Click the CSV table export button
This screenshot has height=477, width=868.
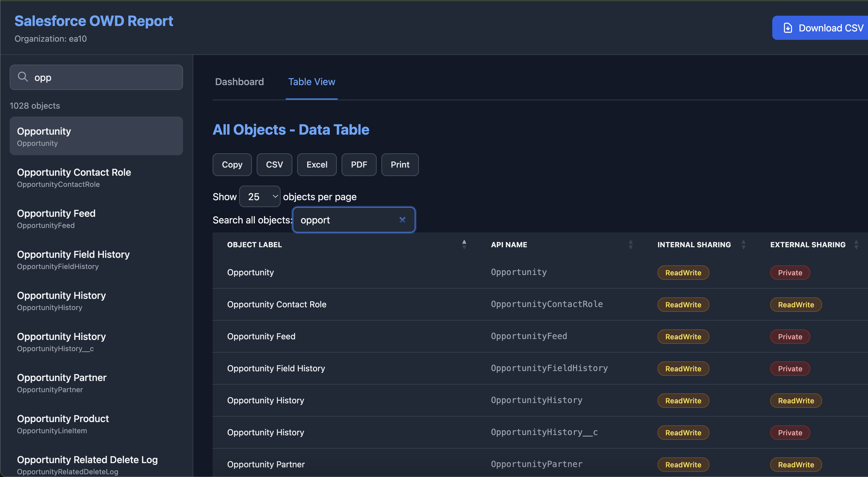274,165
